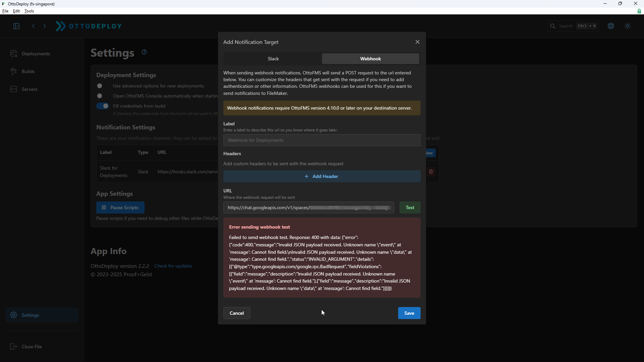Open the support lifebuoy icon

611,26
